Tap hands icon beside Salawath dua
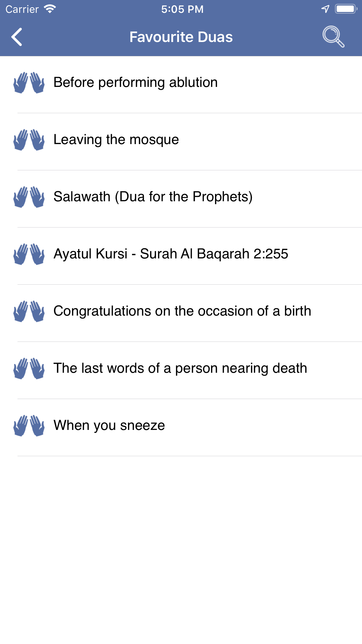 [29, 197]
